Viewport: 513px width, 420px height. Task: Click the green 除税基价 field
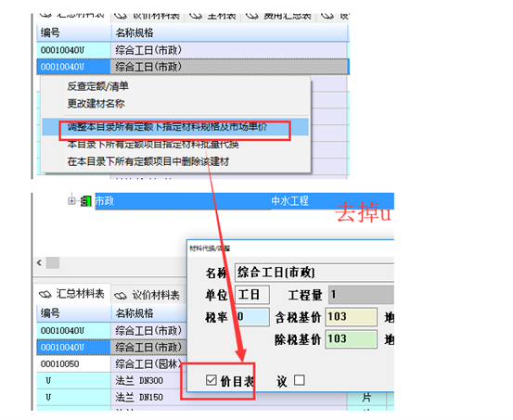pyautogui.click(x=351, y=339)
